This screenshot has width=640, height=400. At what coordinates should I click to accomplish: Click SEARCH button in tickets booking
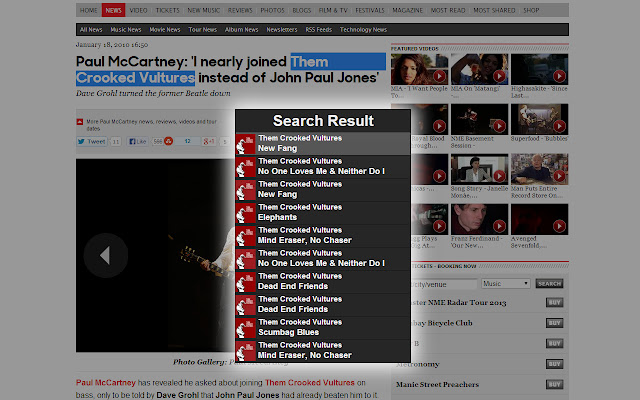(x=549, y=283)
